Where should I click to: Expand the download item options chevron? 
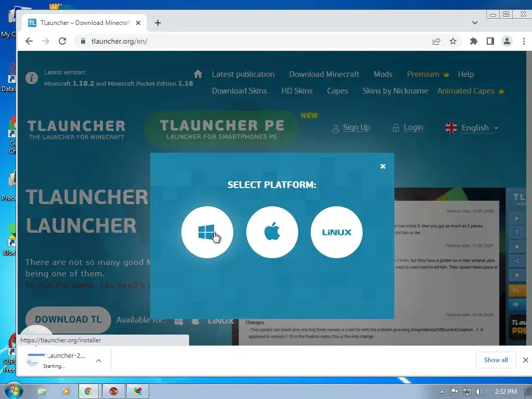pyautogui.click(x=99, y=361)
